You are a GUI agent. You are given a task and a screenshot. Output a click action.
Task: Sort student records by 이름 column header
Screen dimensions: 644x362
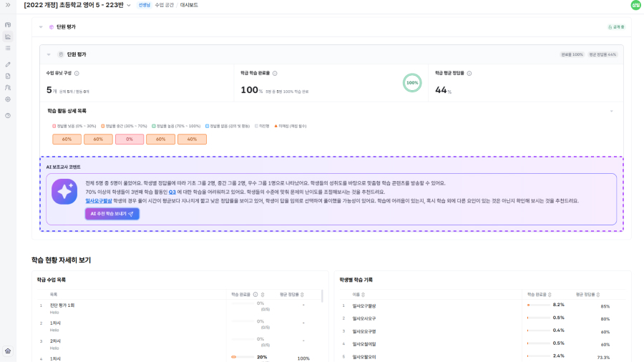pyautogui.click(x=357, y=294)
